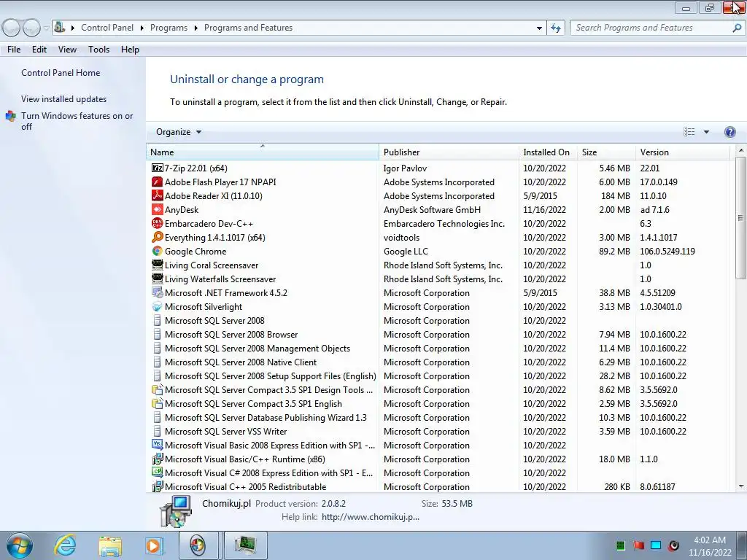Click the list scrollbar up arrow

(741, 150)
